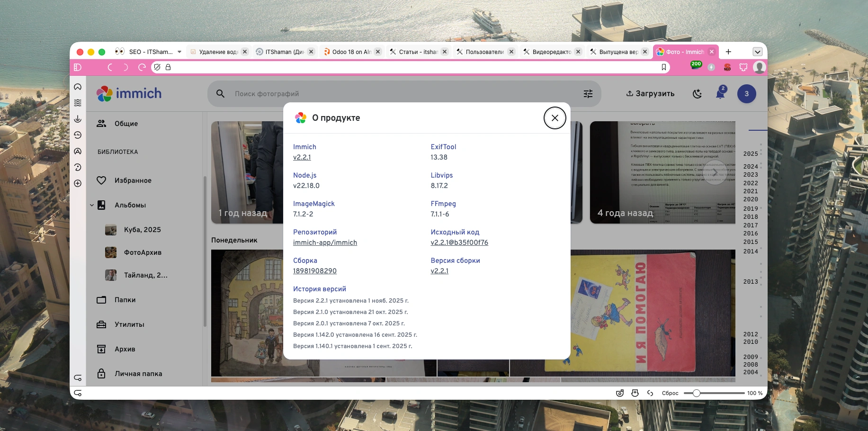Viewport: 868px width, 431px height.
Task: Open the Личная папка locked folder
Action: (x=138, y=374)
